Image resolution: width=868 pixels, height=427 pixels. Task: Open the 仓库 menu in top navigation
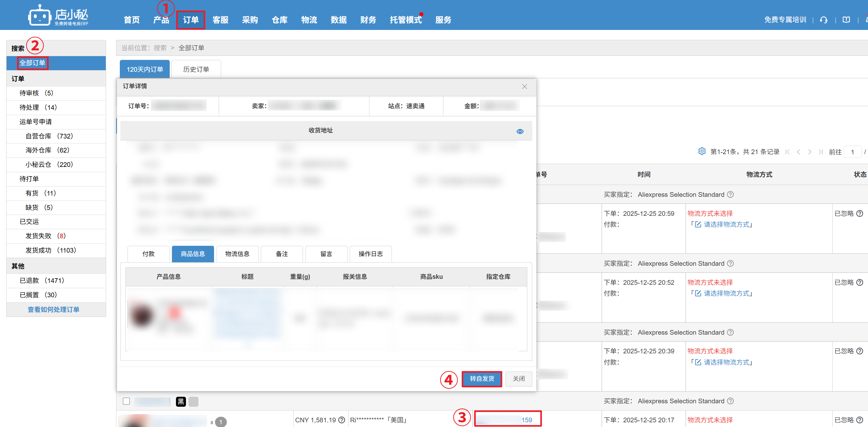click(x=279, y=20)
